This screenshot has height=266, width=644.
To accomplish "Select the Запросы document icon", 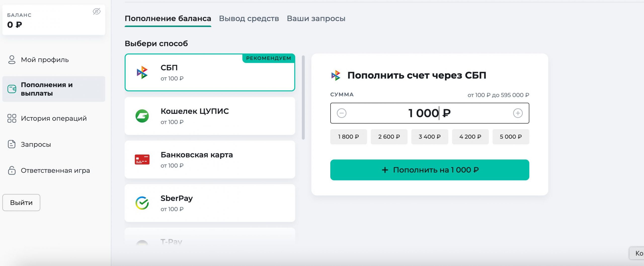I will pyautogui.click(x=11, y=144).
